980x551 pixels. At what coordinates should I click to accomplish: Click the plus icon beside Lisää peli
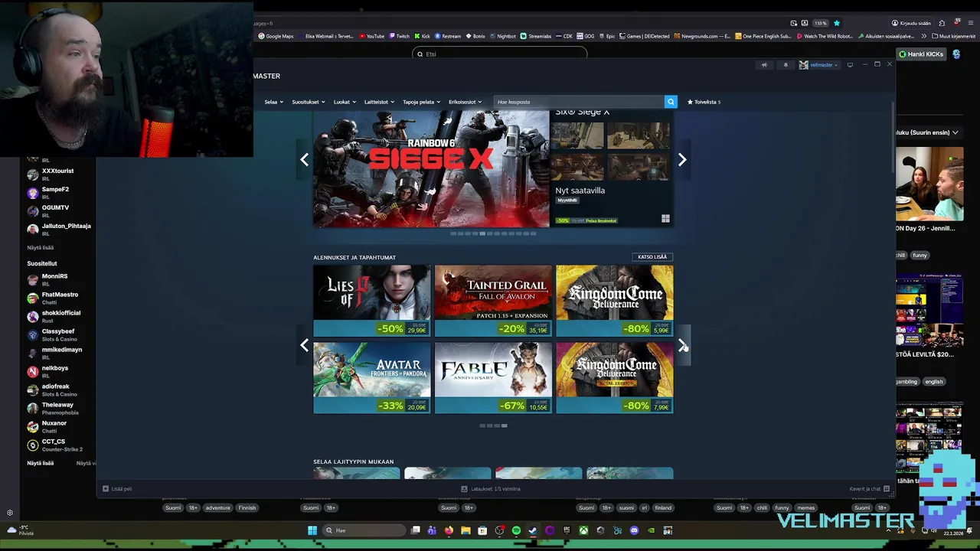[106, 488]
